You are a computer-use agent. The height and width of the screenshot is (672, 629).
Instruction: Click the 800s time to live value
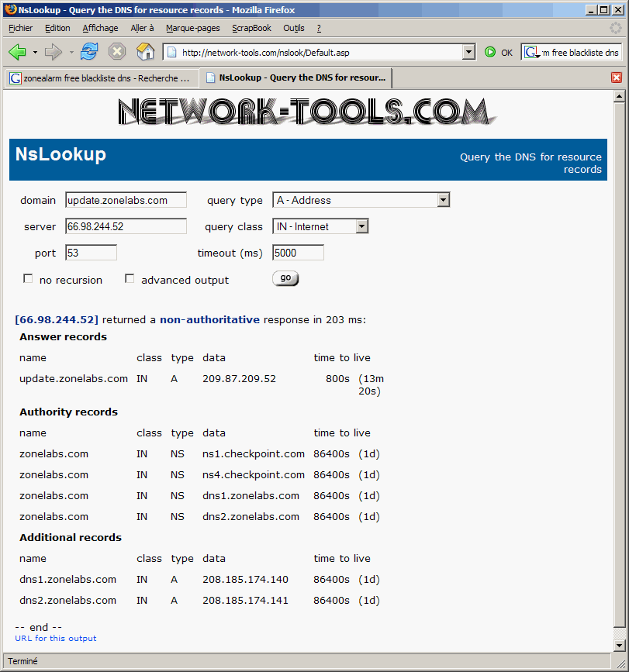(x=338, y=379)
